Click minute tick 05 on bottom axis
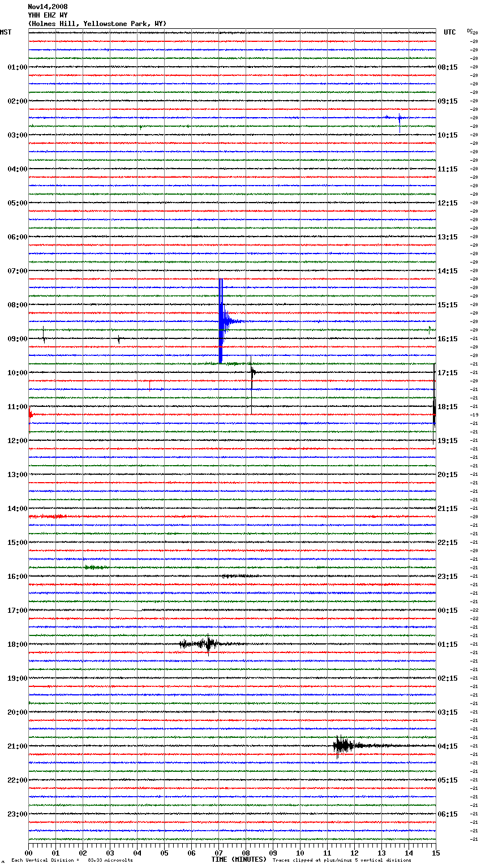This screenshot has width=481, height=868. pyautogui.click(x=164, y=853)
